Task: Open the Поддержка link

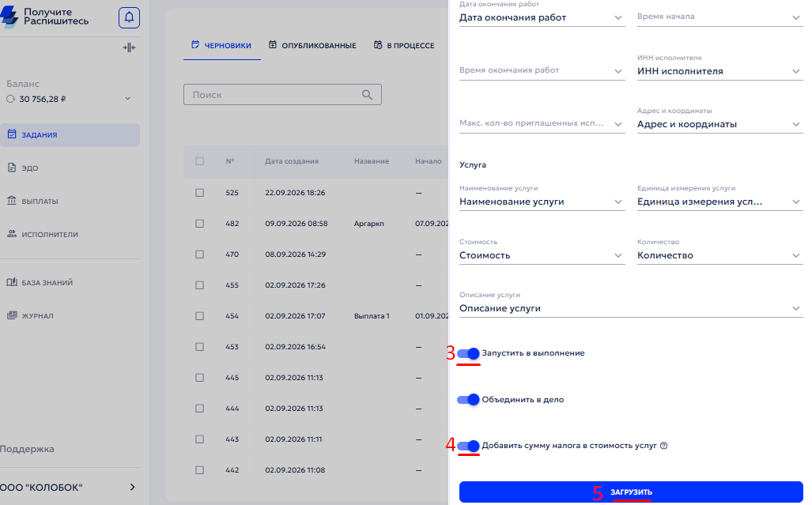Action: (27, 449)
